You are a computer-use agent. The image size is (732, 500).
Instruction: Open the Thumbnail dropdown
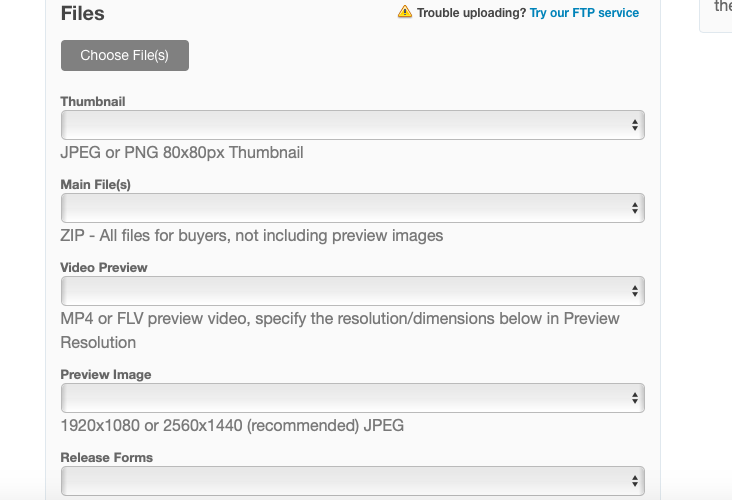tap(352, 125)
